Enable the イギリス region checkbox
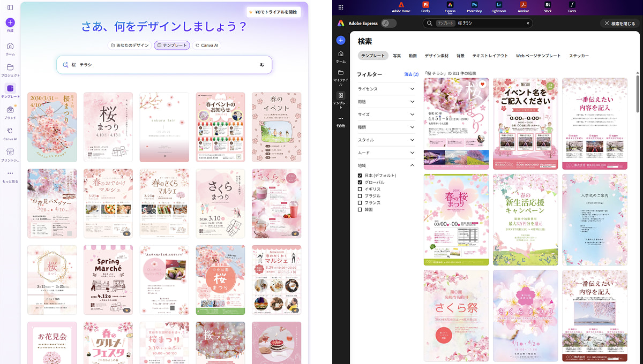643x364 pixels. [360, 189]
